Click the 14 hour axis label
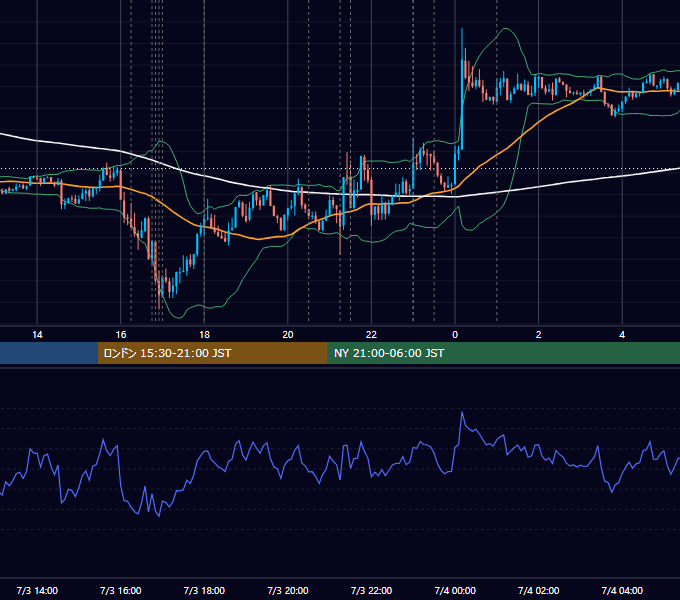The width and height of the screenshot is (680, 600). click(x=37, y=335)
